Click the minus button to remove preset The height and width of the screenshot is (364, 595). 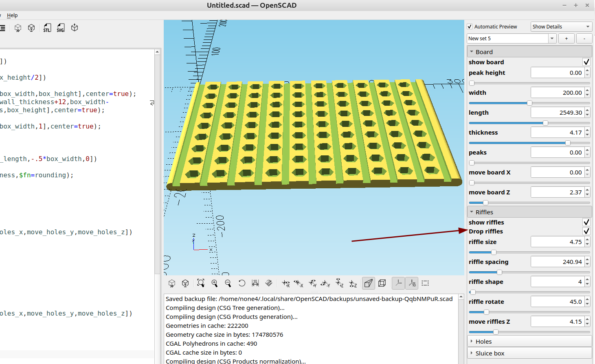[x=584, y=39]
